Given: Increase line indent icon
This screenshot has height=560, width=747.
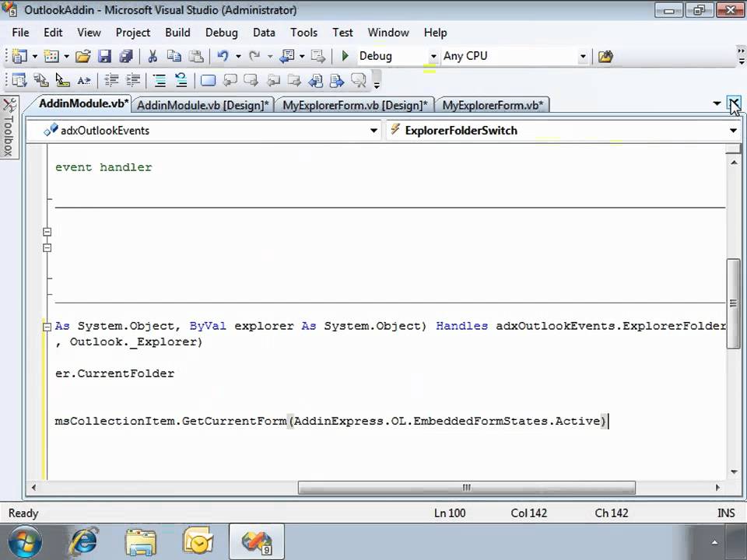Looking at the screenshot, I should [x=133, y=80].
